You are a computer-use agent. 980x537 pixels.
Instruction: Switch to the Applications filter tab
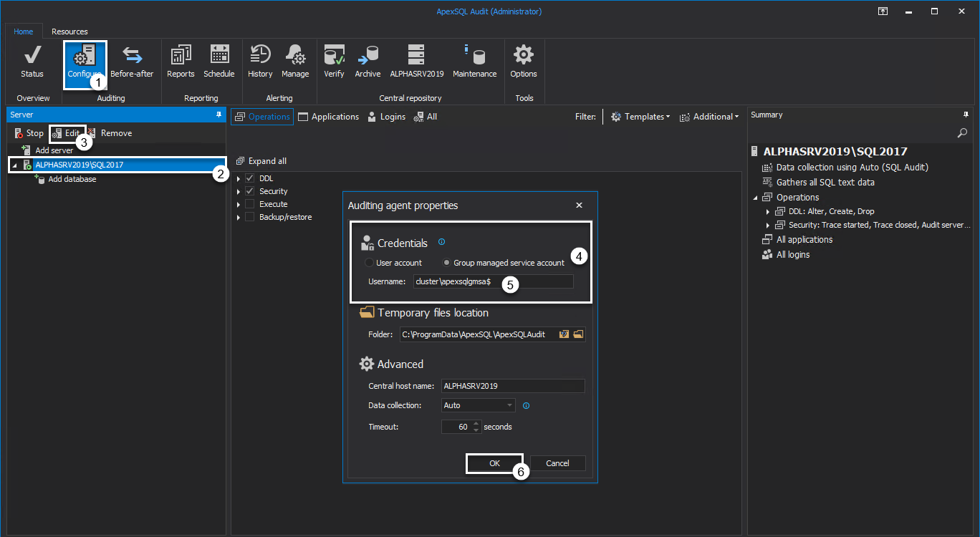click(x=329, y=116)
